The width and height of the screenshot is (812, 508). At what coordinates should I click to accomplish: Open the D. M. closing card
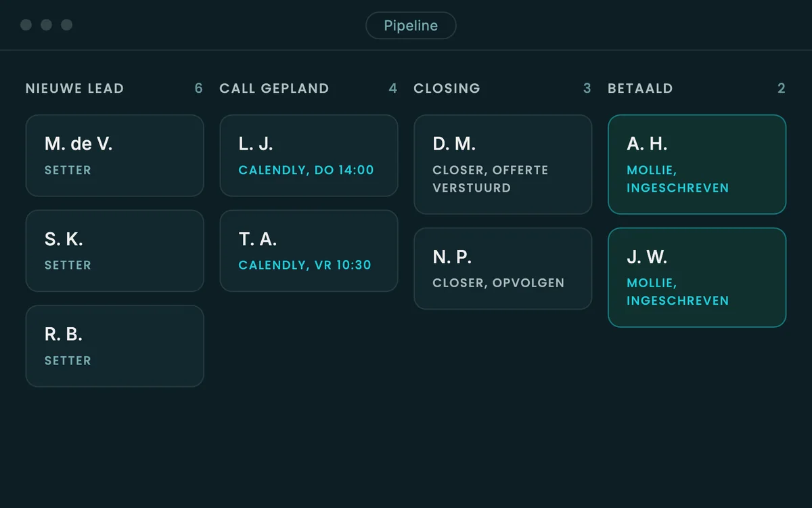click(503, 165)
